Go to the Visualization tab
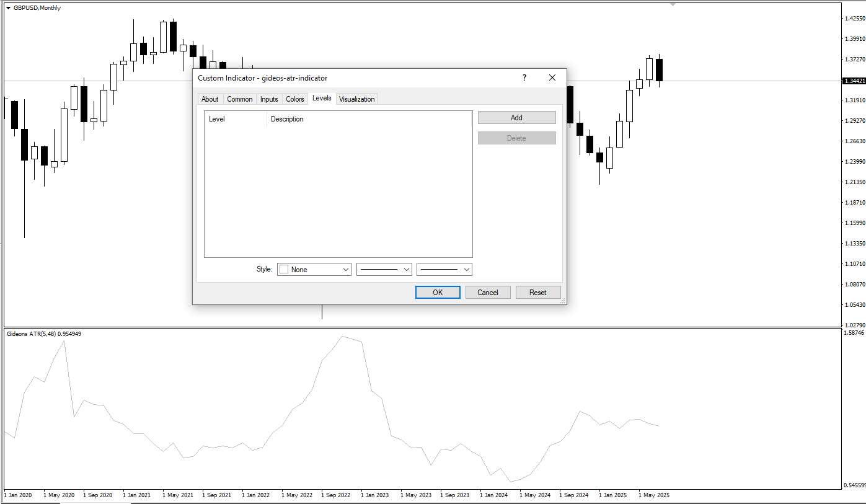 pos(357,99)
